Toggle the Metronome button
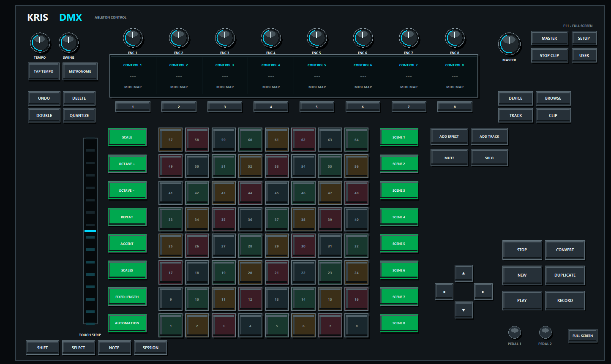 click(80, 71)
